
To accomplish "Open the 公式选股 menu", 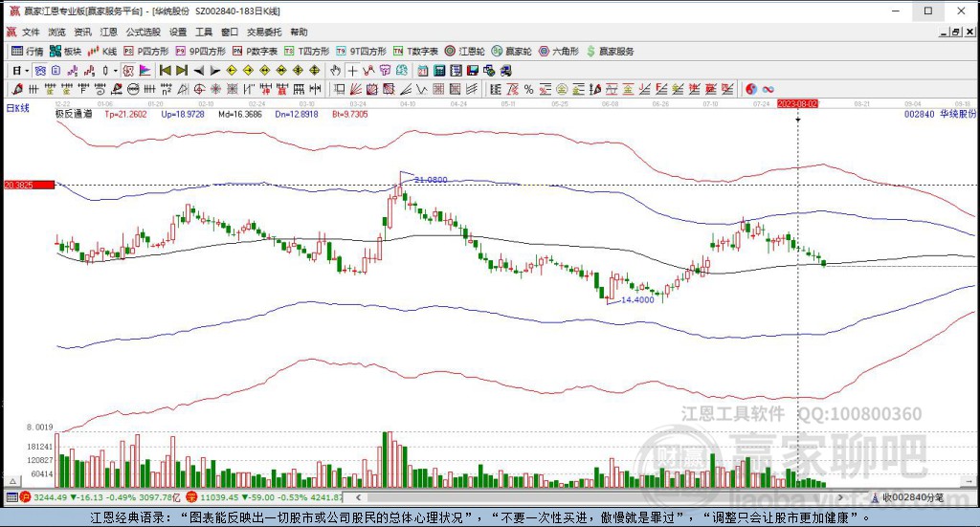I will coord(143,32).
